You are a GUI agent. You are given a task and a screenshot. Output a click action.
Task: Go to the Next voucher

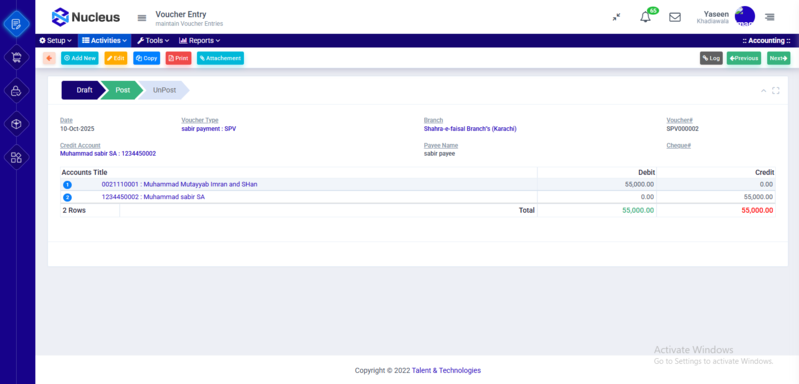[778, 58]
